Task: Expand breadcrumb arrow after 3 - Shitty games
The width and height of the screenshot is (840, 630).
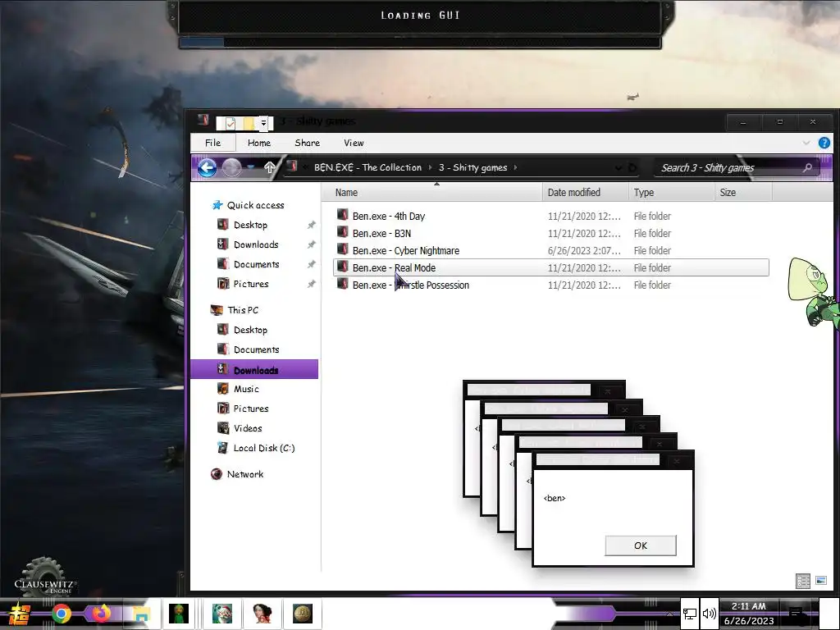Action: coord(515,167)
